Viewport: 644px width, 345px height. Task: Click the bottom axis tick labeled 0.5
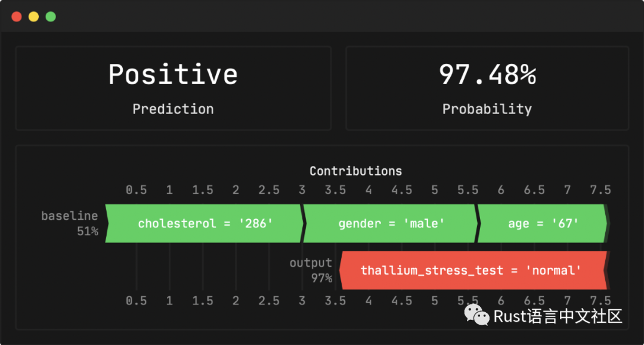[137, 301]
